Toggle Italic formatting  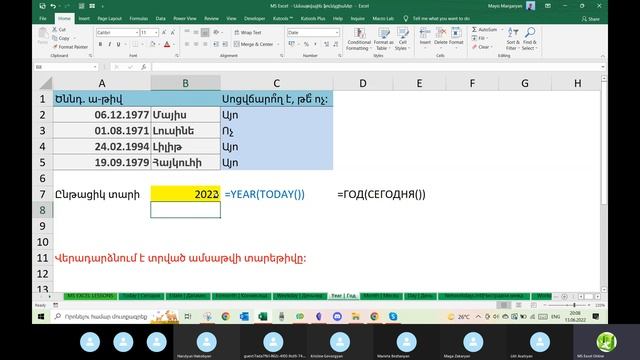(109, 44)
